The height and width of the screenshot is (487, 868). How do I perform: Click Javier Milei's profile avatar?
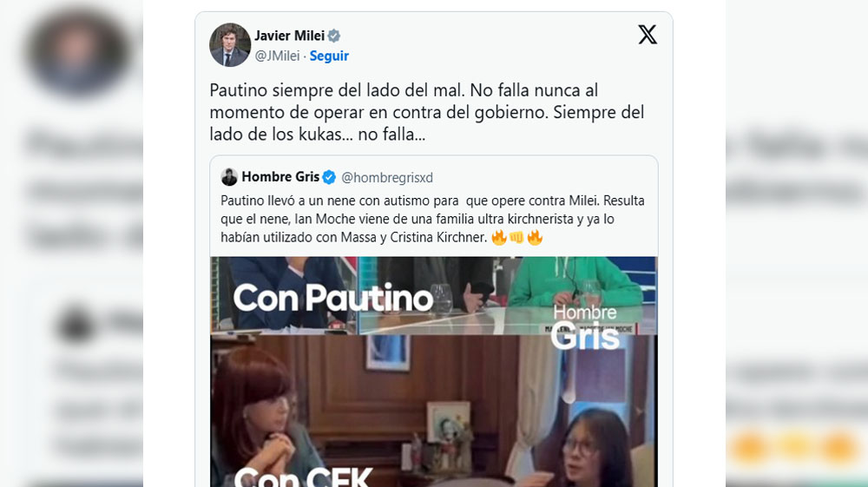click(x=230, y=45)
